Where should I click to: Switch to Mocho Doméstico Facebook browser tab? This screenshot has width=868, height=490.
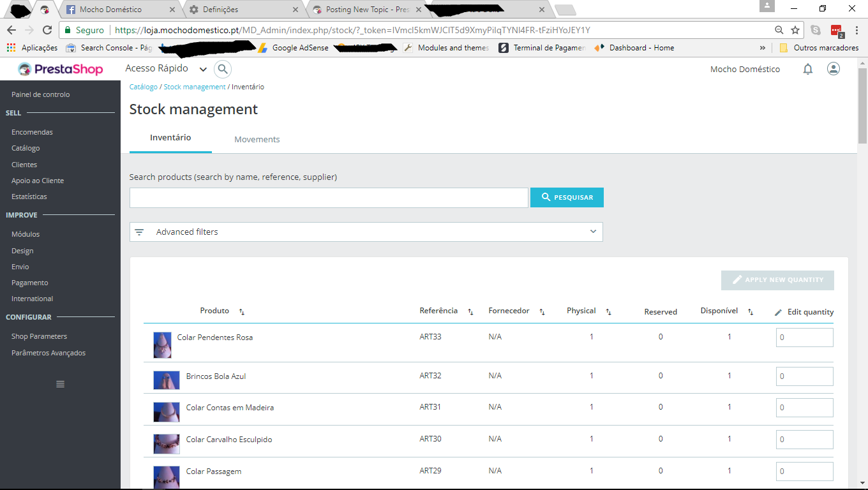click(119, 10)
